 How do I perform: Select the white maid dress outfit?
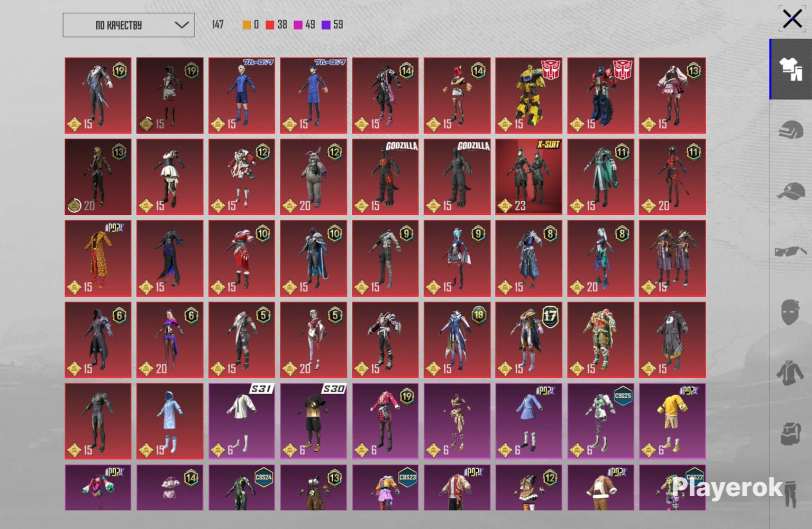[170, 177]
